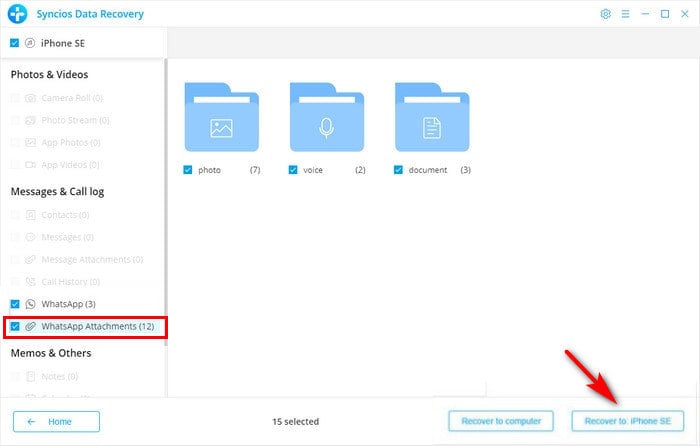
Task: Click the Photo Stream icon
Action: coord(30,120)
